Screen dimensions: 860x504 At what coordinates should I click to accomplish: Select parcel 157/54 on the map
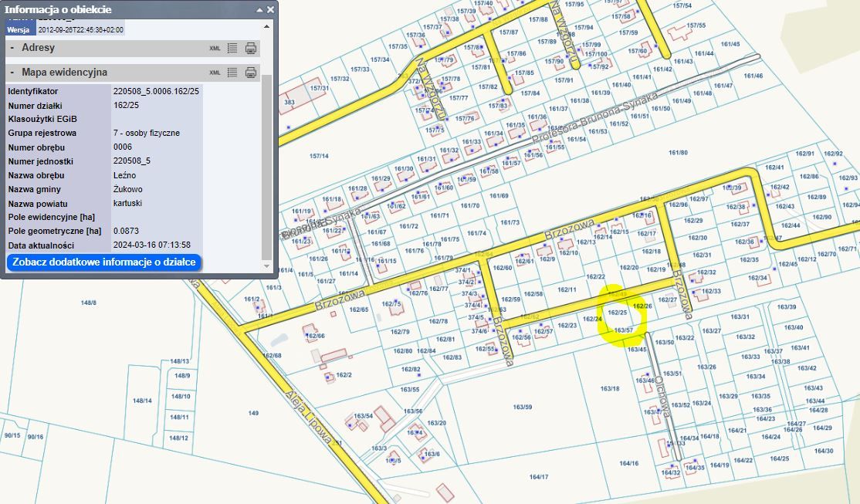point(682,5)
